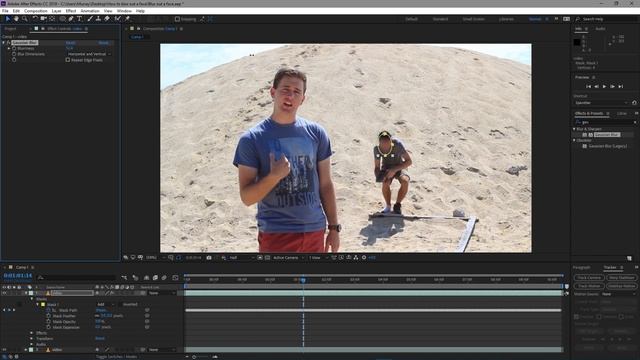The height and width of the screenshot is (360, 640).
Task: Toggle visibility eye of layer 1 video
Action: tap(4, 293)
